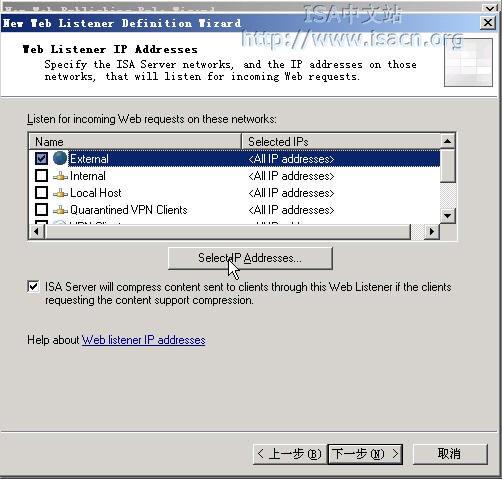Click the horizontal scroll-right arrow

tap(432, 231)
